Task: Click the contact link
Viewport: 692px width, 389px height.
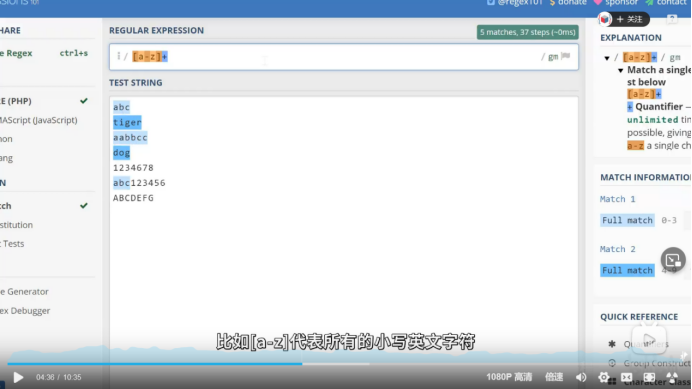Action: coord(666,3)
